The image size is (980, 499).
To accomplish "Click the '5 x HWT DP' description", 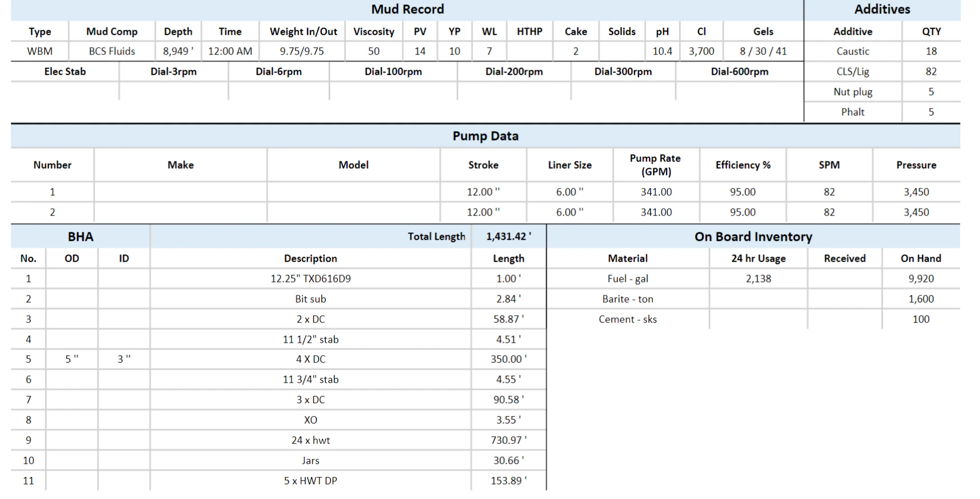I will [x=311, y=480].
